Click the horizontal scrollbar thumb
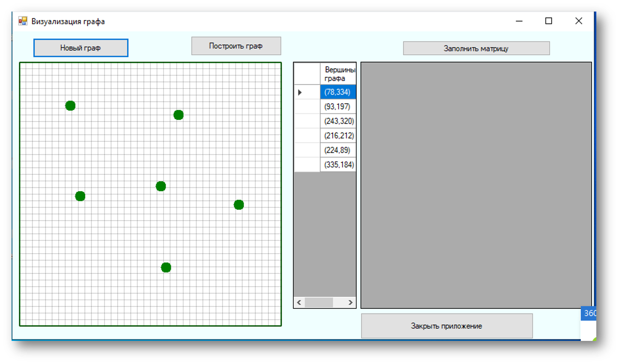619x364 pixels. click(x=318, y=302)
